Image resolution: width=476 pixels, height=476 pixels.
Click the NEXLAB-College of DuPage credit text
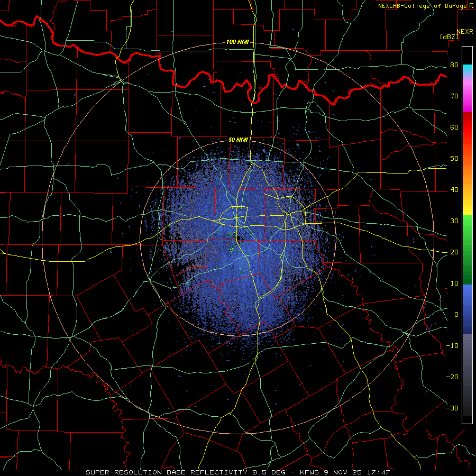423,6
